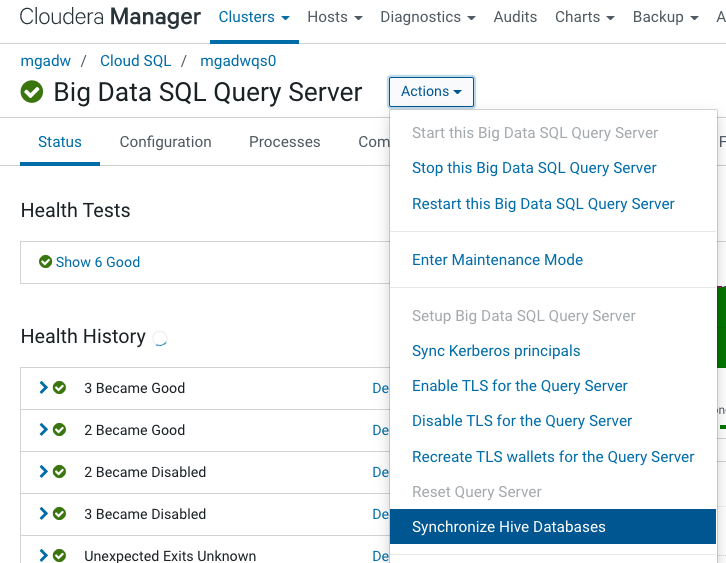Open the Audits page
726x563 pixels.
[515, 17]
